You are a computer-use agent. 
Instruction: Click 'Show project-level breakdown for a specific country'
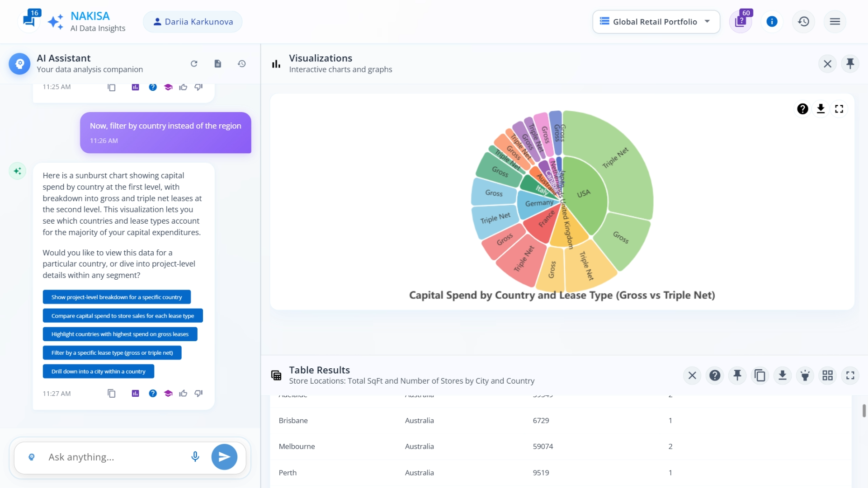coord(117,297)
